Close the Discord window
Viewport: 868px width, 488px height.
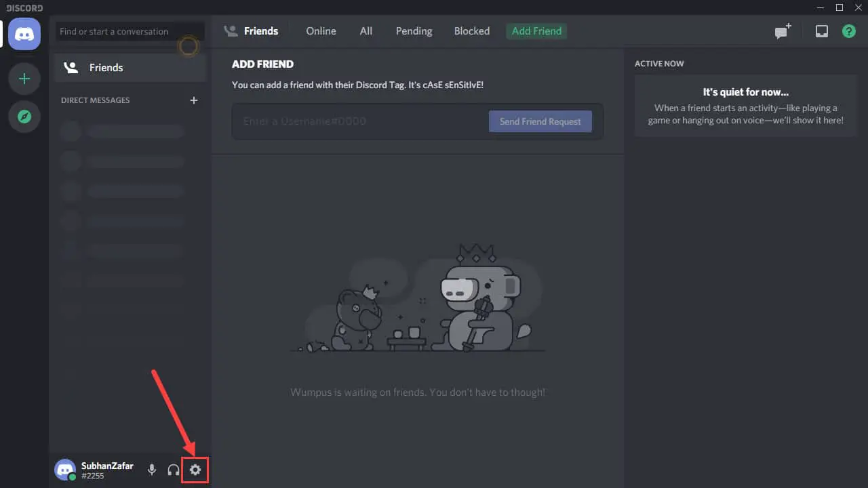pos(858,7)
